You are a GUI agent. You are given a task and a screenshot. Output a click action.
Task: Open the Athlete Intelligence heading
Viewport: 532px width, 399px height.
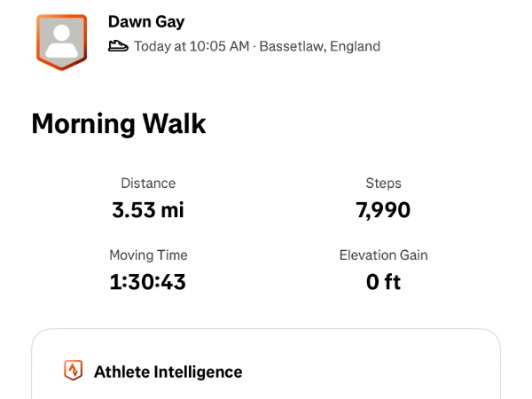(168, 372)
